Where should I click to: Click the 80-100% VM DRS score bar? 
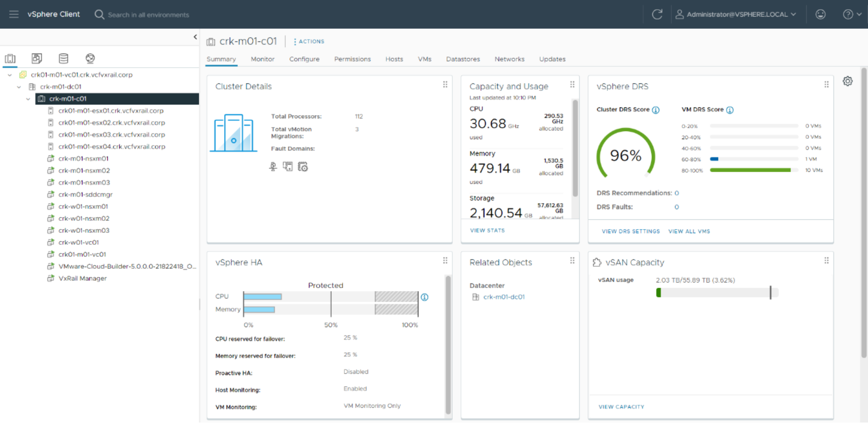coord(754,170)
